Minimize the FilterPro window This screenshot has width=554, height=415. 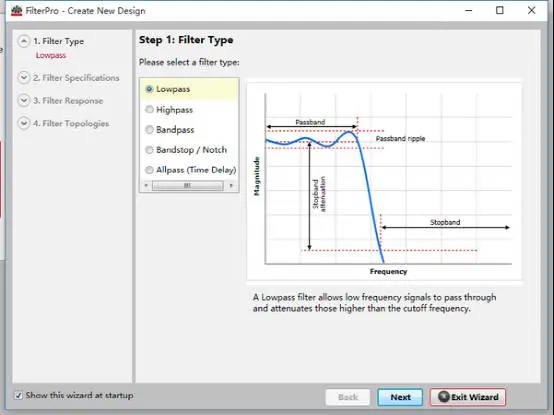(x=468, y=11)
